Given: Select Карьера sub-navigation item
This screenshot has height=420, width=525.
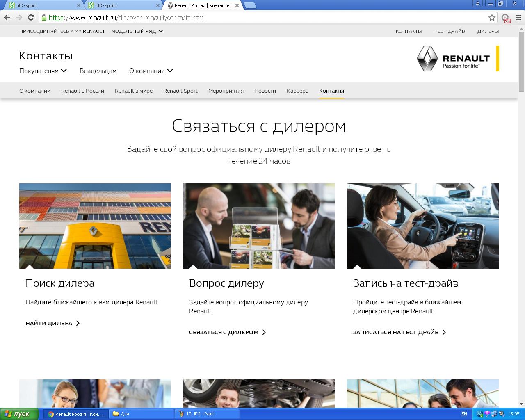Looking at the screenshot, I should (297, 91).
